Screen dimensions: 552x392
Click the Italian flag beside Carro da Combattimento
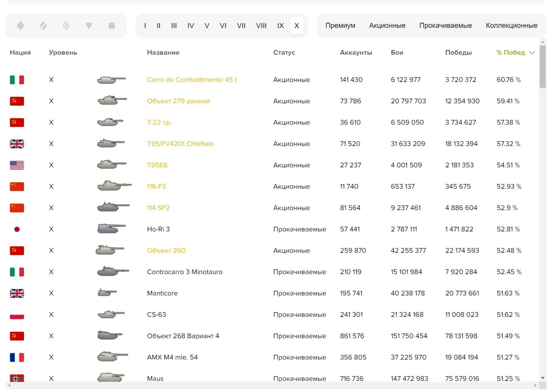(x=17, y=80)
